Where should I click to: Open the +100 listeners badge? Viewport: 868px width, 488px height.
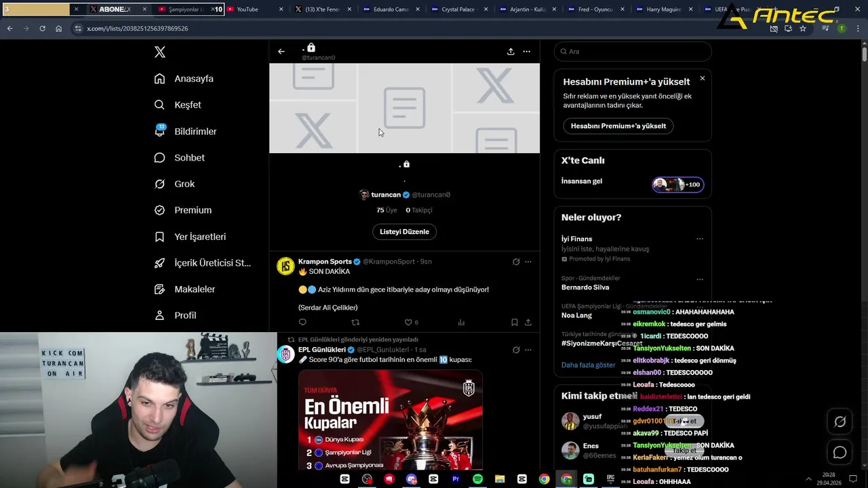tap(678, 184)
